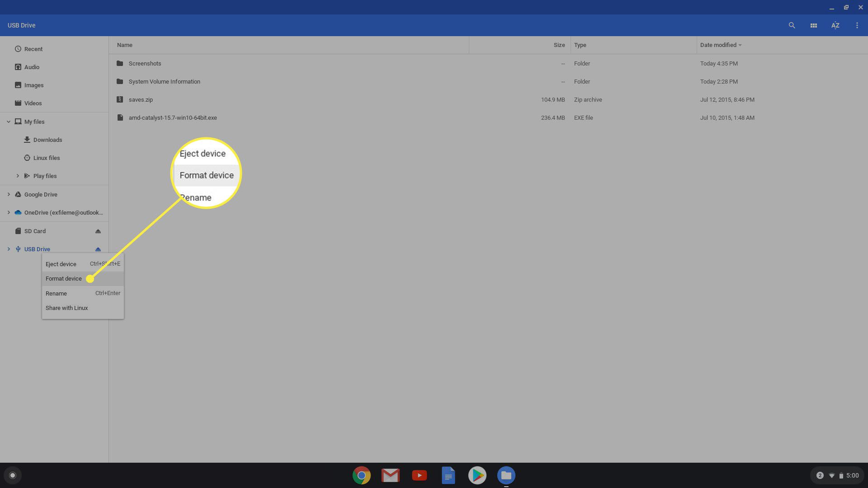Image resolution: width=868 pixels, height=488 pixels.
Task: Open the Files app from taskbar
Action: pos(505,475)
